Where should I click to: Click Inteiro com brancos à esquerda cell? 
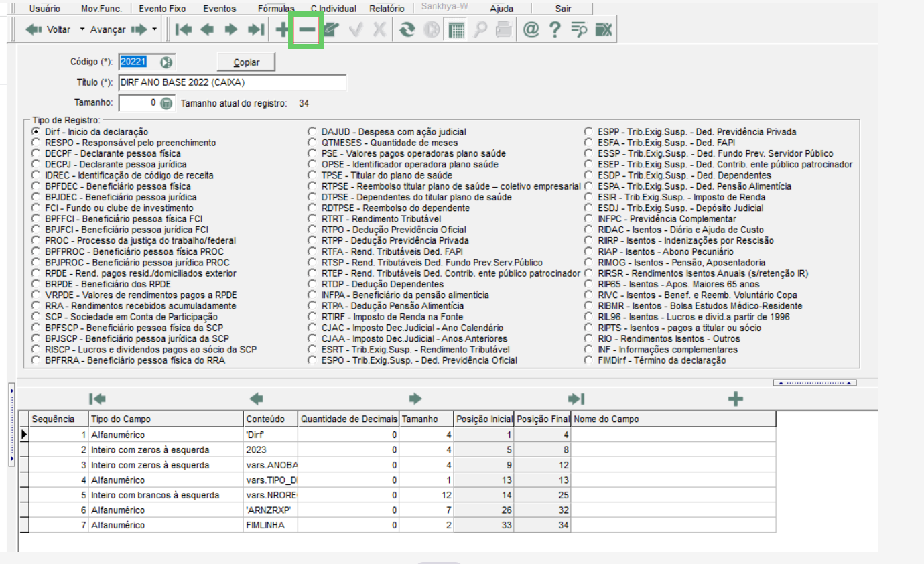point(167,495)
